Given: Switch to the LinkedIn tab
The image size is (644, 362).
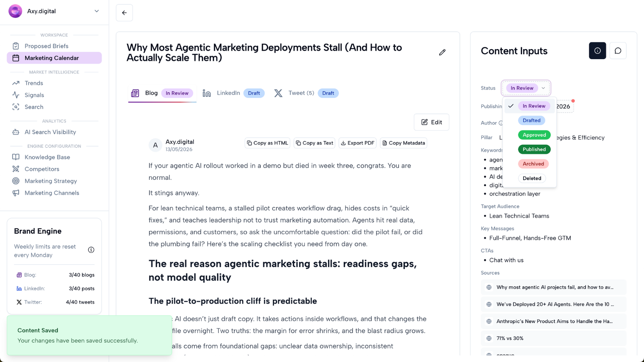Looking at the screenshot, I should click(x=233, y=93).
